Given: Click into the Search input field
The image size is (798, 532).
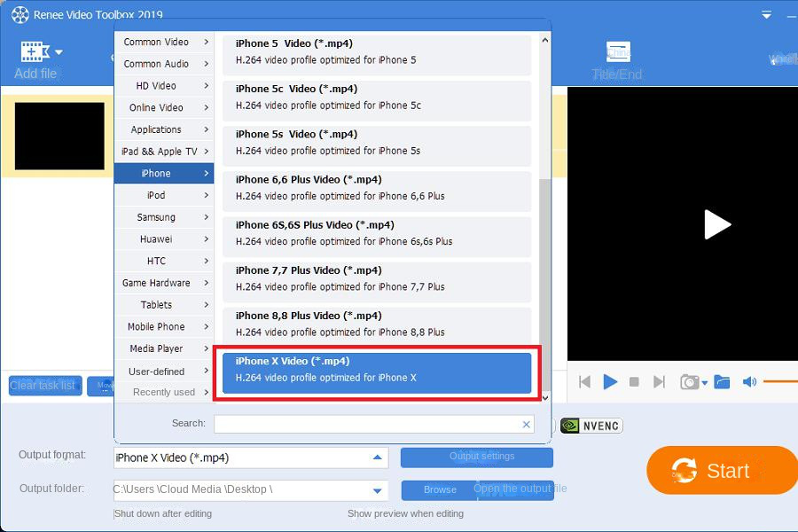Looking at the screenshot, I should coord(366,424).
